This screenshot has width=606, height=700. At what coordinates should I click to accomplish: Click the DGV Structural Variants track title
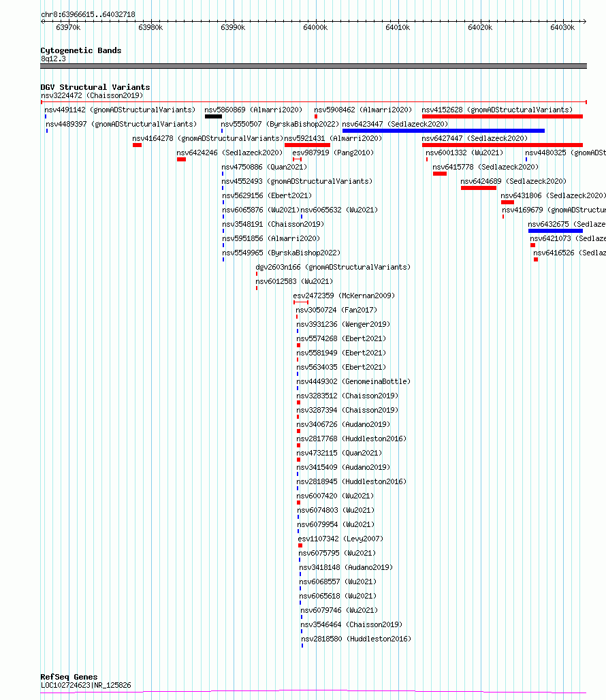tap(95, 87)
